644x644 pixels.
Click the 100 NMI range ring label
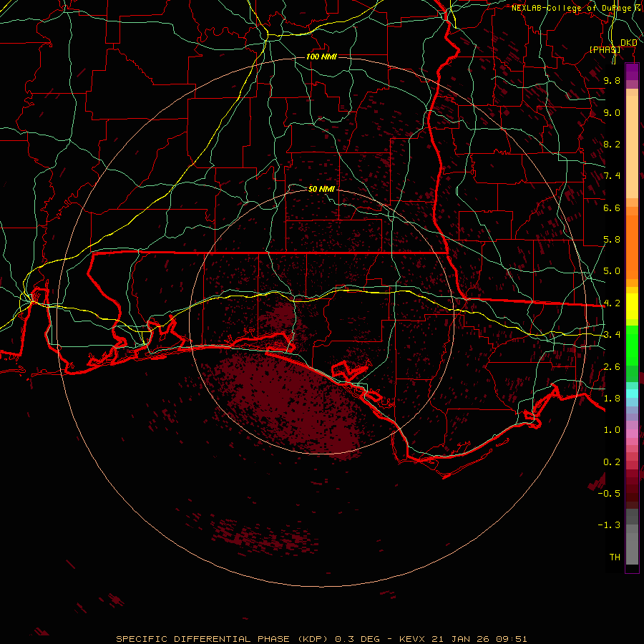click(x=321, y=57)
